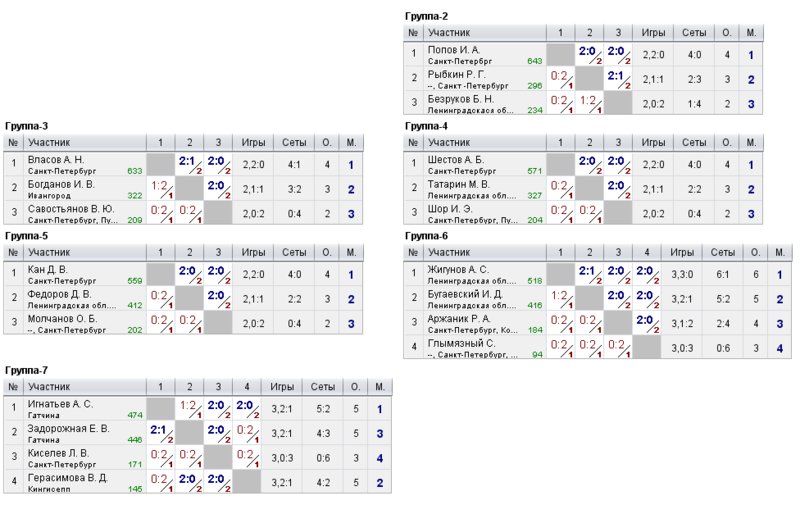Click Киселев Л. В. player name

coord(58,453)
